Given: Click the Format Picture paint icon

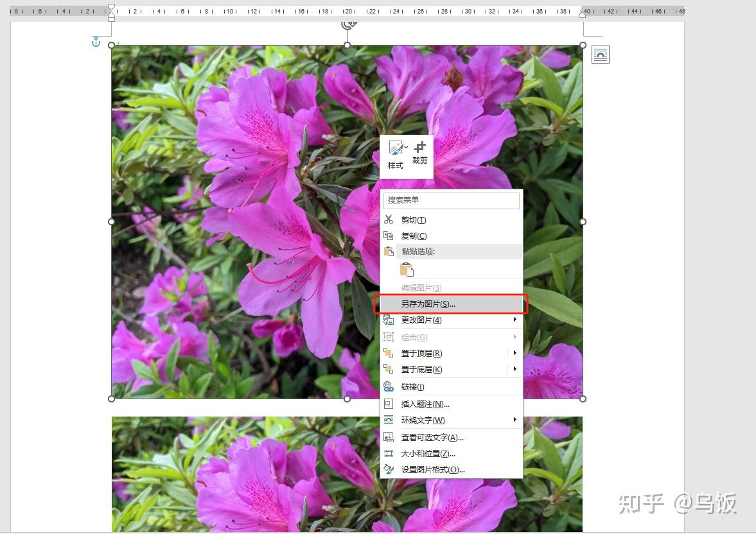Looking at the screenshot, I should pos(389,469).
